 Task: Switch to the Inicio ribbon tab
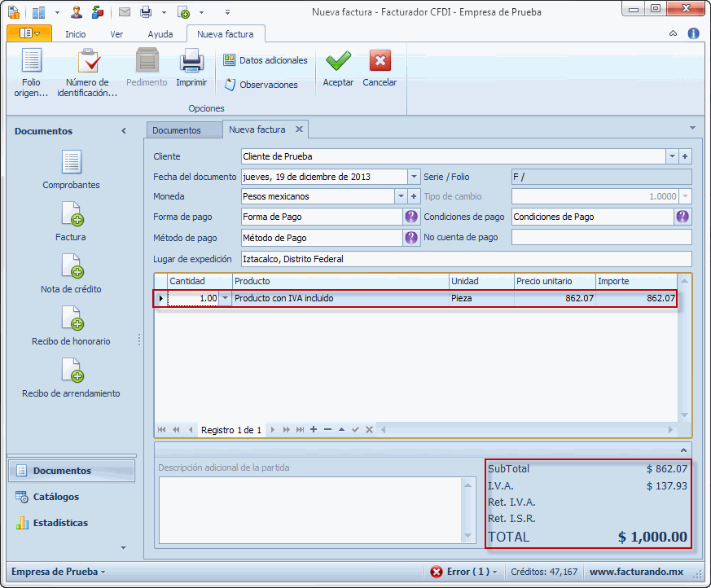76,34
